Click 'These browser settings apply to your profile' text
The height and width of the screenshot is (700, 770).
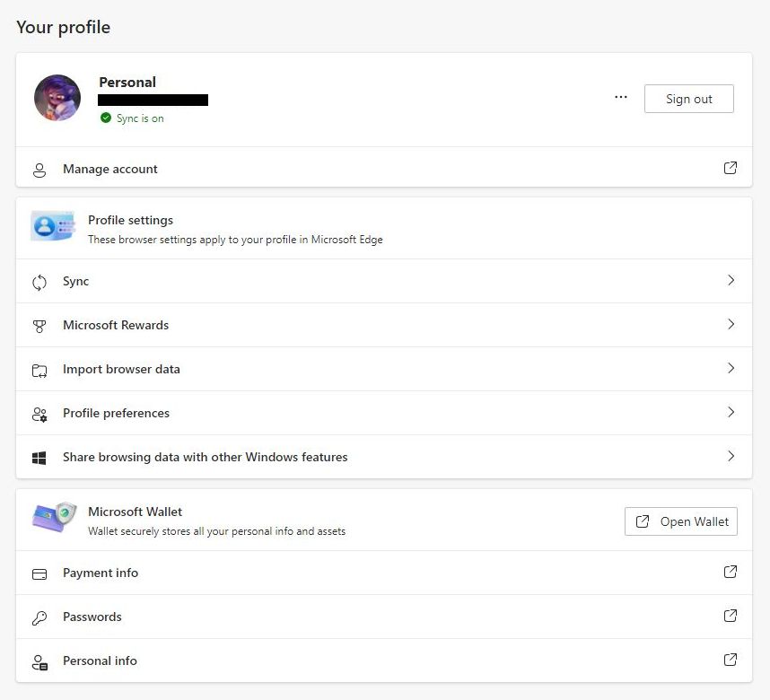click(235, 240)
